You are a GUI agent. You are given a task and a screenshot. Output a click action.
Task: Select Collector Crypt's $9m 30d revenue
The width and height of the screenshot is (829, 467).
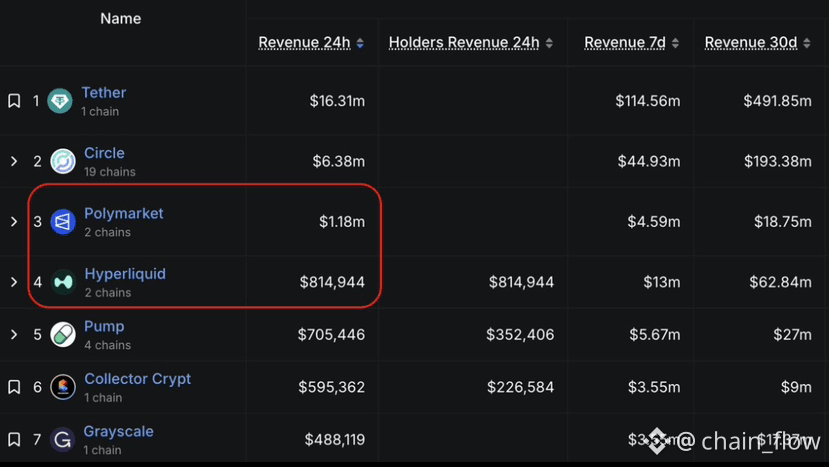coord(796,387)
